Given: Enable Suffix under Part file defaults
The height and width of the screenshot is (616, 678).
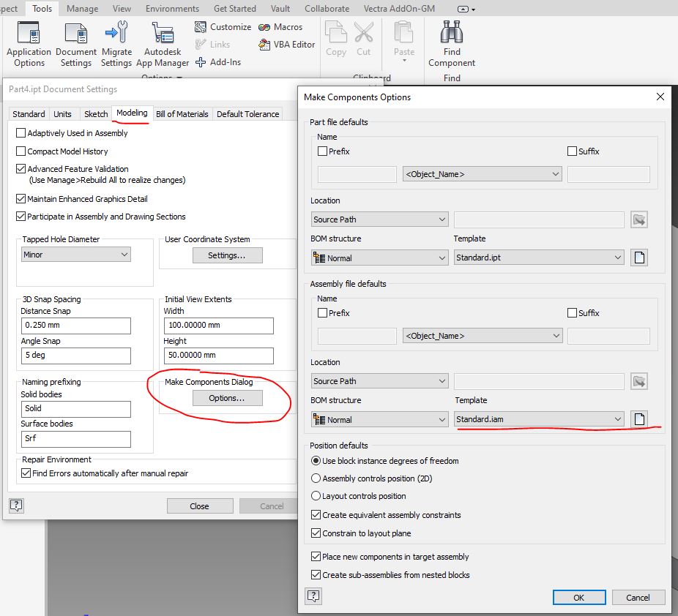Looking at the screenshot, I should [x=572, y=151].
